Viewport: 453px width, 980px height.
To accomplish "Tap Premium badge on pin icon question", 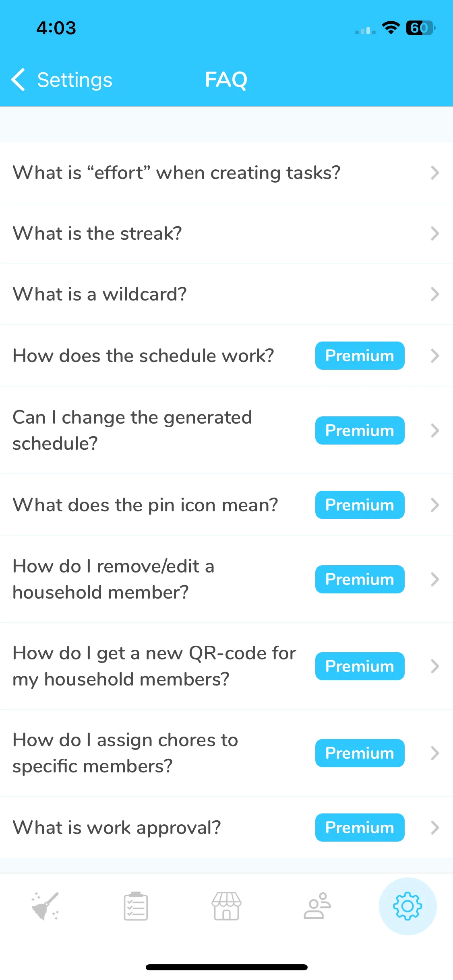I will click(x=360, y=505).
